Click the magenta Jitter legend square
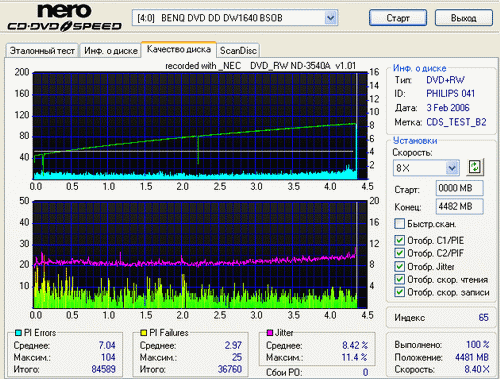This screenshot has height=379, width=500. click(270, 333)
